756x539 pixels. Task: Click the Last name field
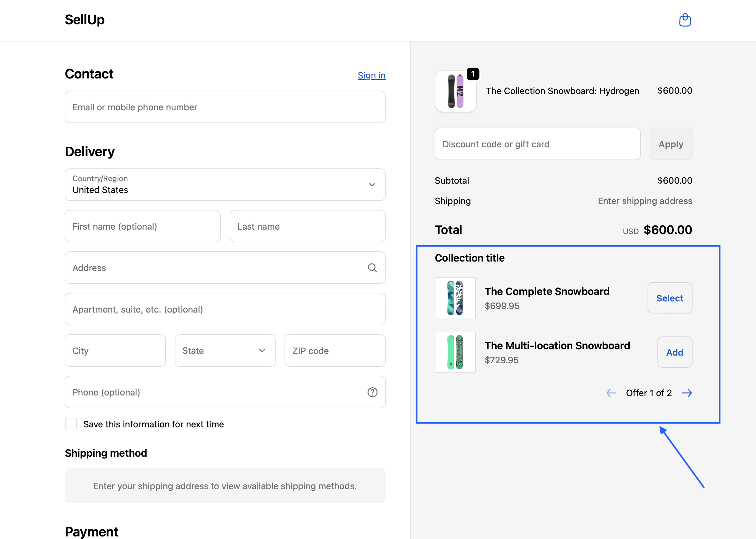point(307,226)
